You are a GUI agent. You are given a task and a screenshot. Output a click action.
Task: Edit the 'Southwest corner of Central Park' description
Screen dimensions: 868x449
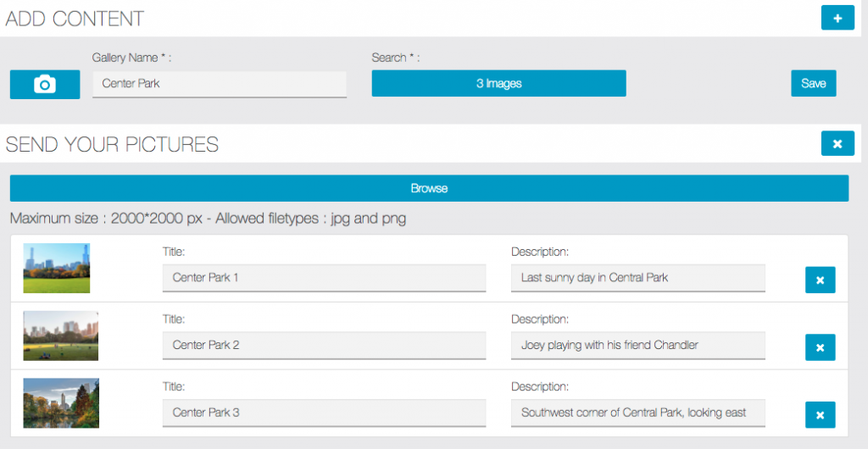[x=637, y=413]
